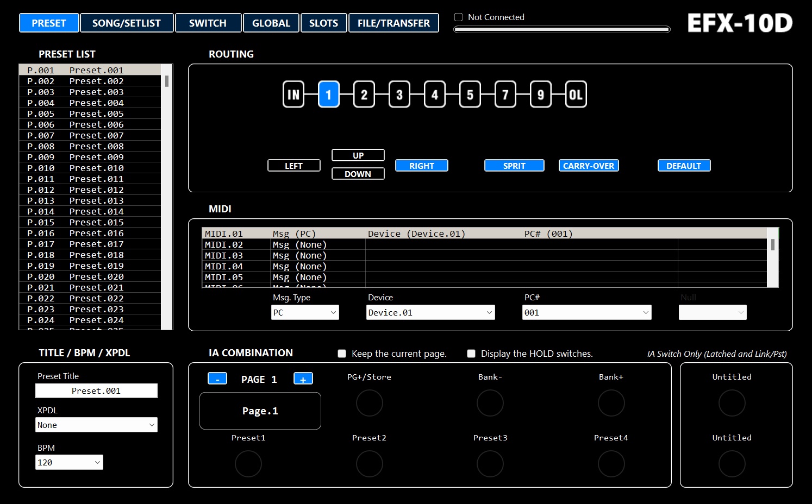
Task: Check Display the HOLD switches
Action: coord(471,354)
